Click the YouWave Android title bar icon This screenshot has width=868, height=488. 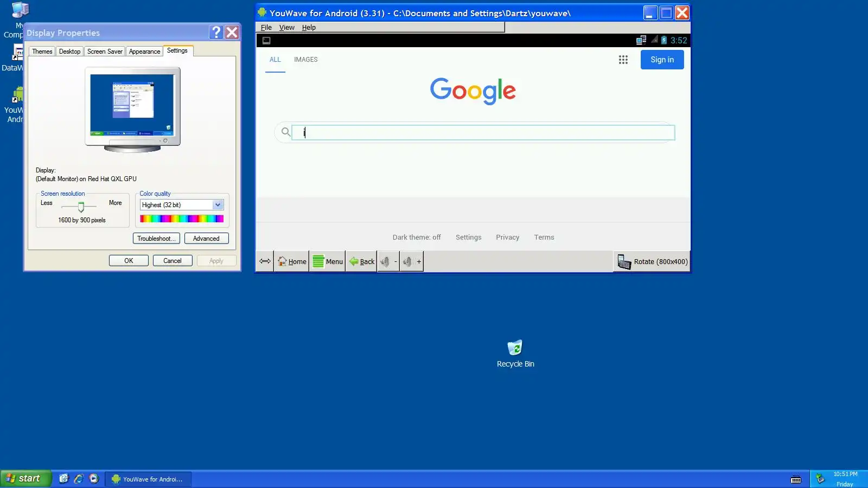coord(263,12)
